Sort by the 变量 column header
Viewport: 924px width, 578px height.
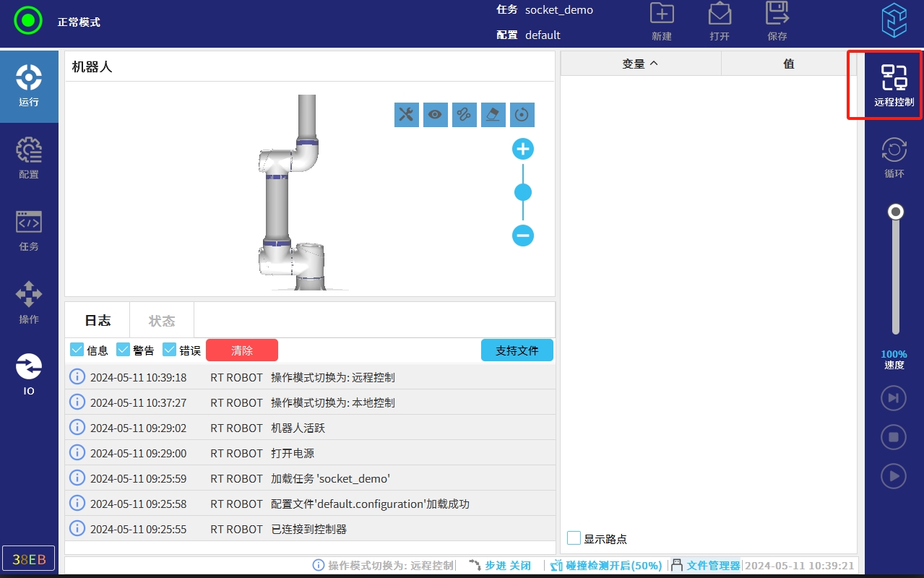tap(640, 64)
